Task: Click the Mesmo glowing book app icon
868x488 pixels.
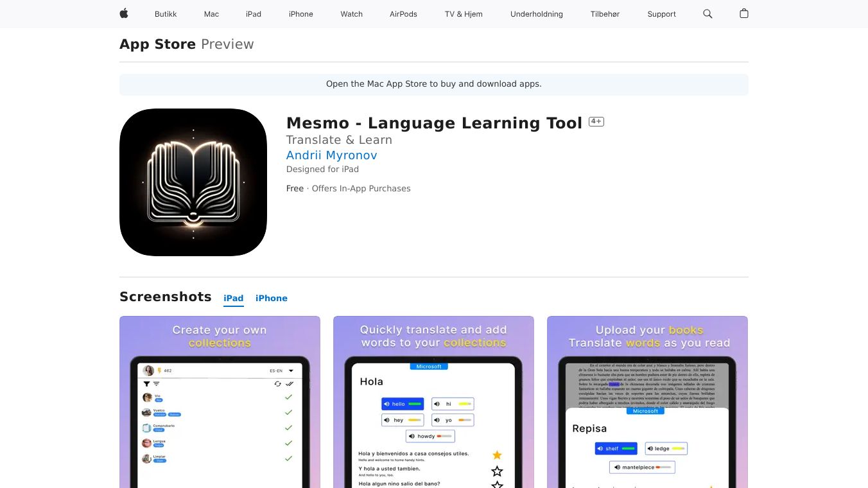Action: pos(193,182)
